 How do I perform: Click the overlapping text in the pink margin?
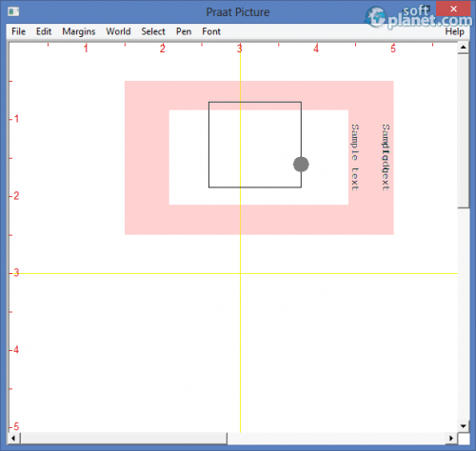pos(386,158)
